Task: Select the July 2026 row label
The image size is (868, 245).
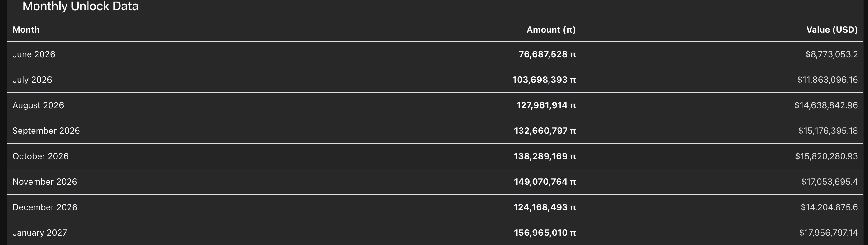Action: [x=32, y=80]
